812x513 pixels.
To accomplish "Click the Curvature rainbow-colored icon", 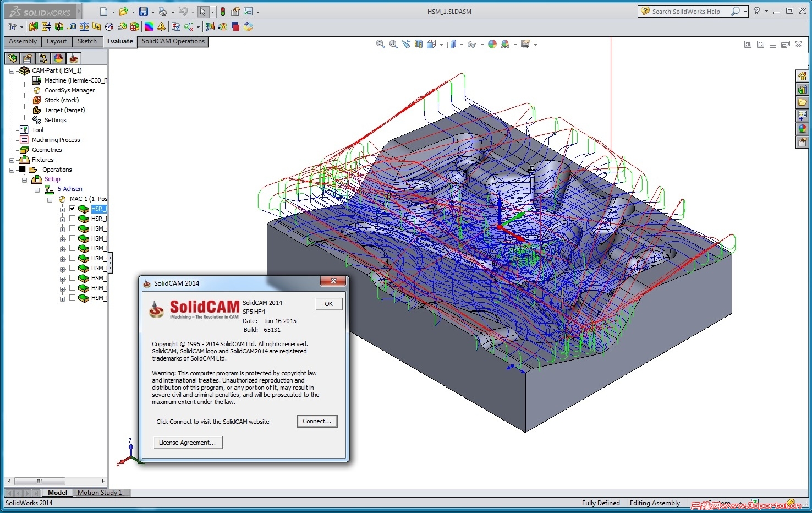I will (x=149, y=26).
